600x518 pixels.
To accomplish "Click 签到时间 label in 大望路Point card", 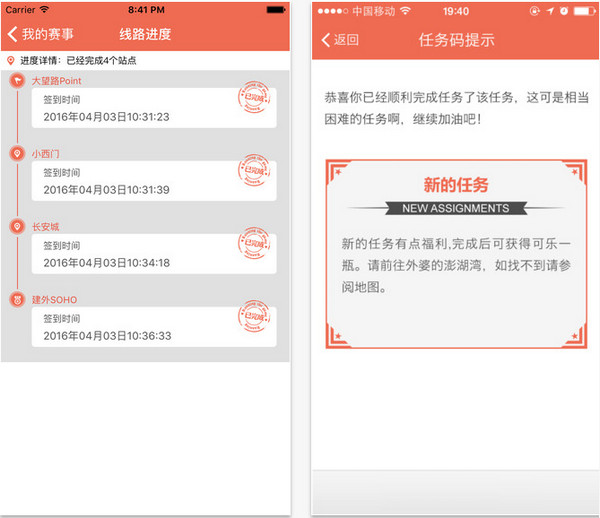I will click(62, 100).
